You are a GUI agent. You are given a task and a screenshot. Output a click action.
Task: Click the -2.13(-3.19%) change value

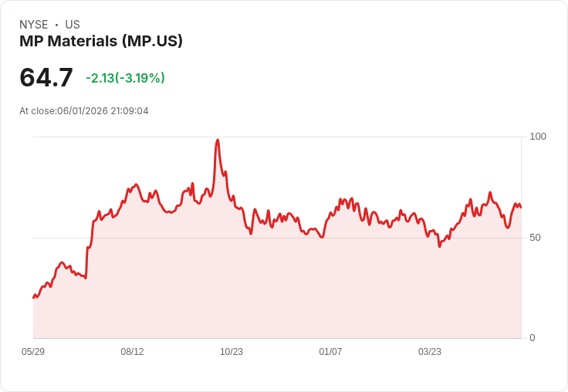[x=125, y=78]
